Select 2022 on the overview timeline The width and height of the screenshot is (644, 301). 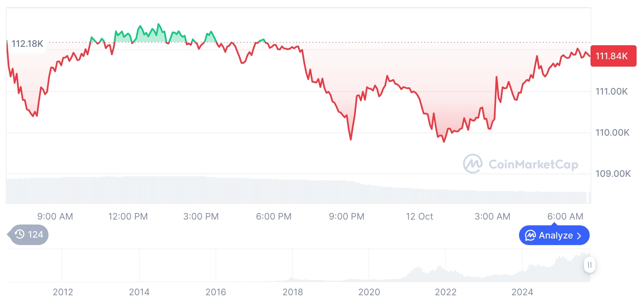point(446,292)
